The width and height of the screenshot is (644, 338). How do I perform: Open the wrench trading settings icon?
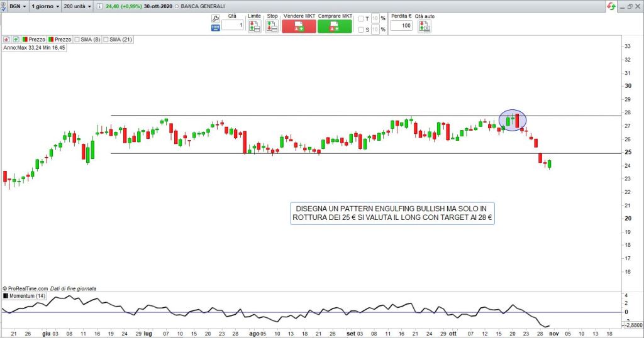tap(216, 18)
